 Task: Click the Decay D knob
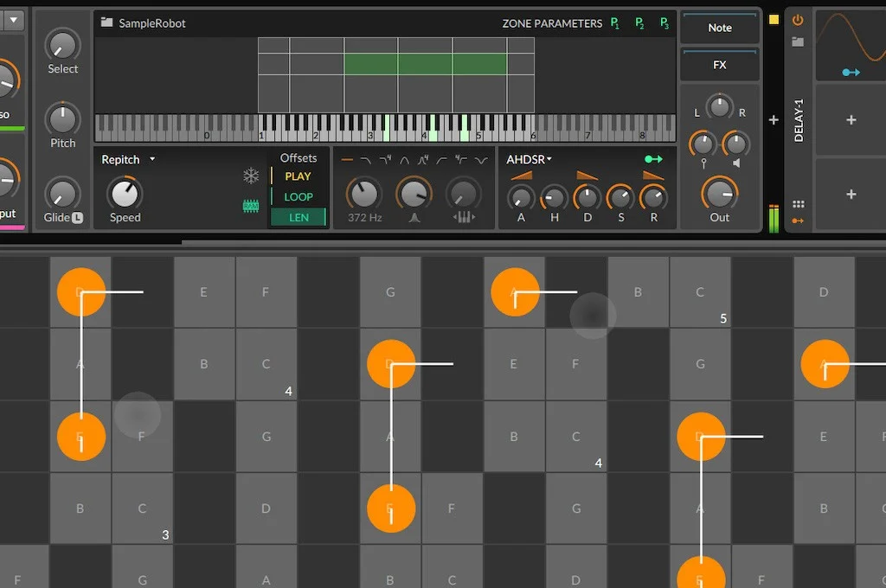click(587, 198)
